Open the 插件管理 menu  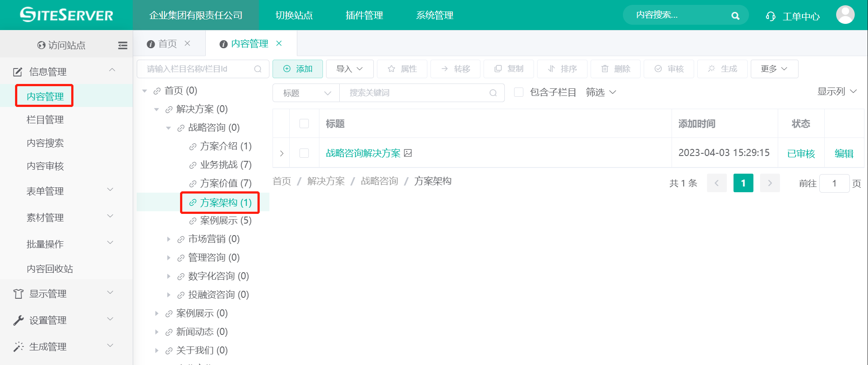point(364,15)
